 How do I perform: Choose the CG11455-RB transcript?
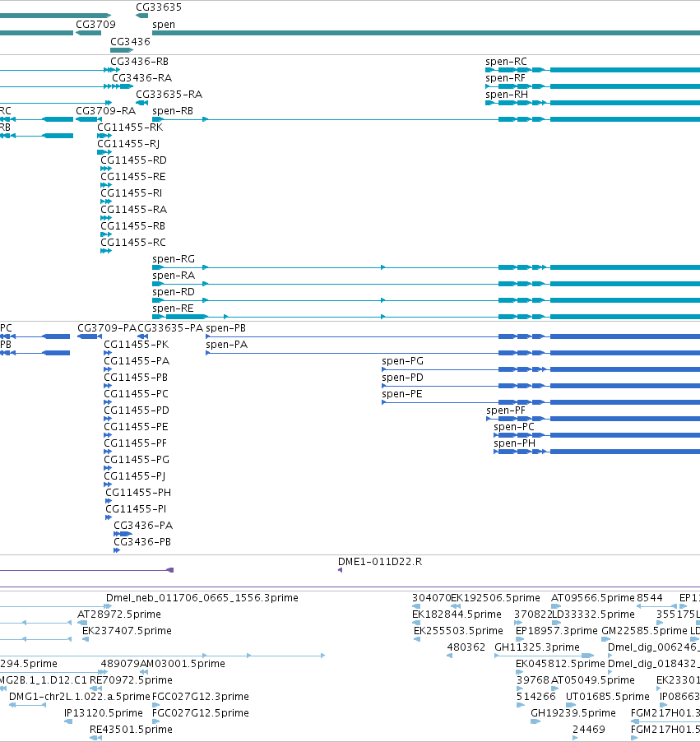tap(133, 226)
